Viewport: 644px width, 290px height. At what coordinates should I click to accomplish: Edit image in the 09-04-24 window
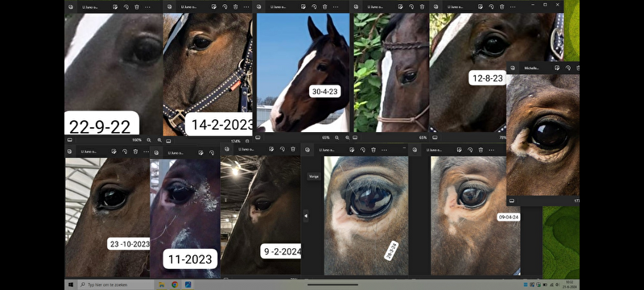(x=460, y=150)
